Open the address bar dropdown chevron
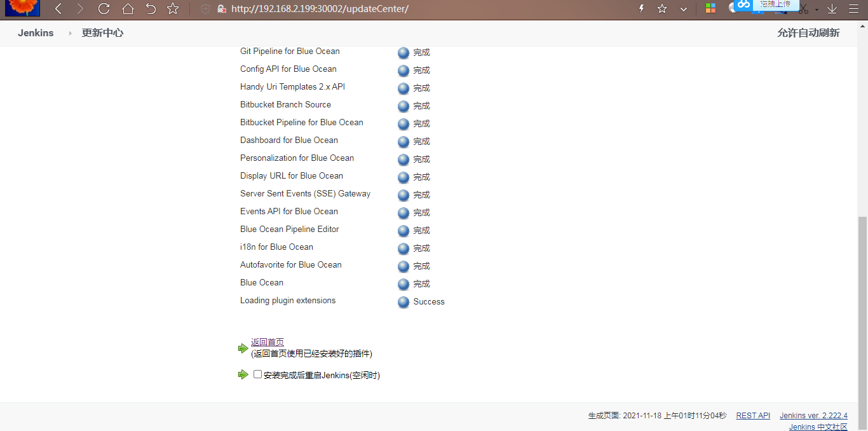The height and width of the screenshot is (431, 868). tap(684, 9)
